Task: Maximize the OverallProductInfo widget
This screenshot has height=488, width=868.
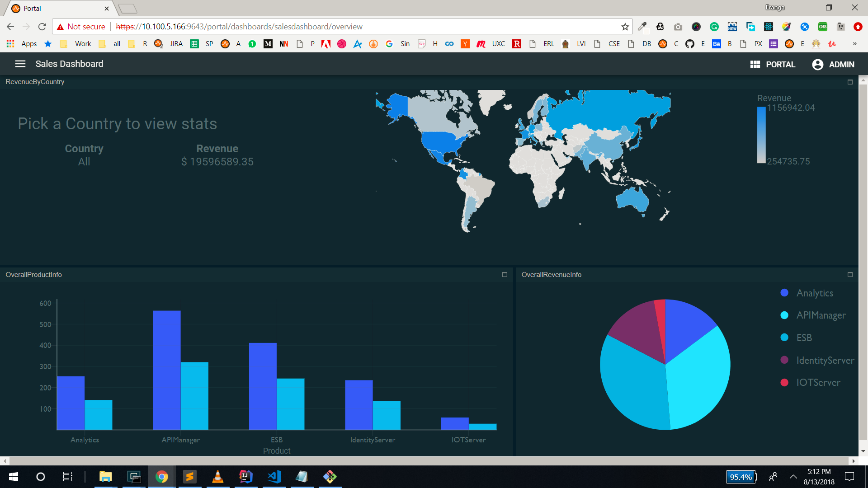Action: pos(505,274)
